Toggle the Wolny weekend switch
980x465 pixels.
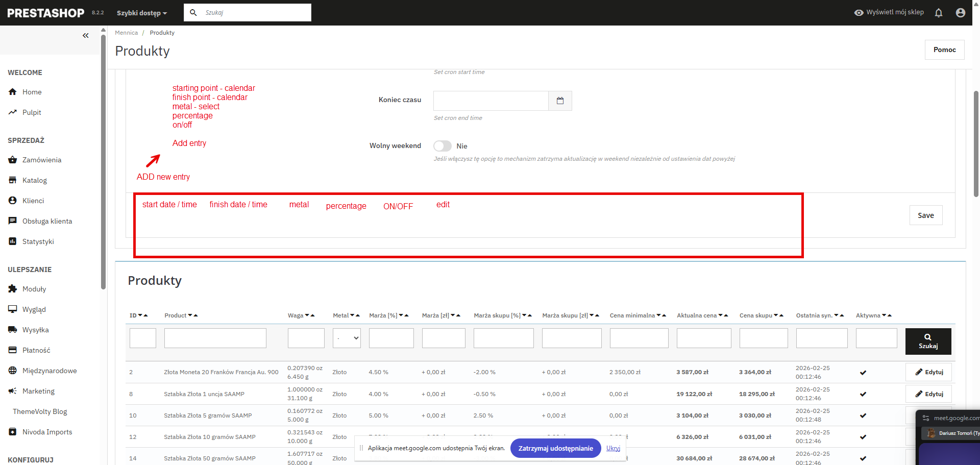point(443,146)
